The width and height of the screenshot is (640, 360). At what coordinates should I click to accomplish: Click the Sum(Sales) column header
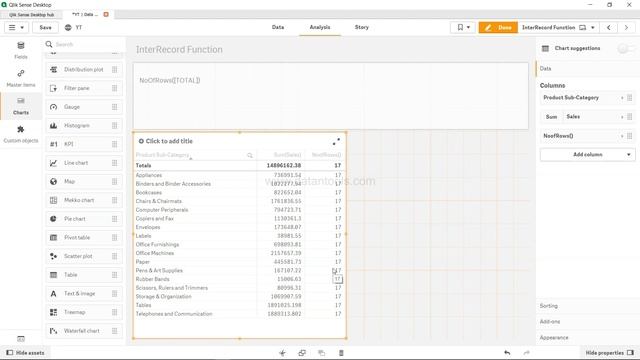[287, 155]
